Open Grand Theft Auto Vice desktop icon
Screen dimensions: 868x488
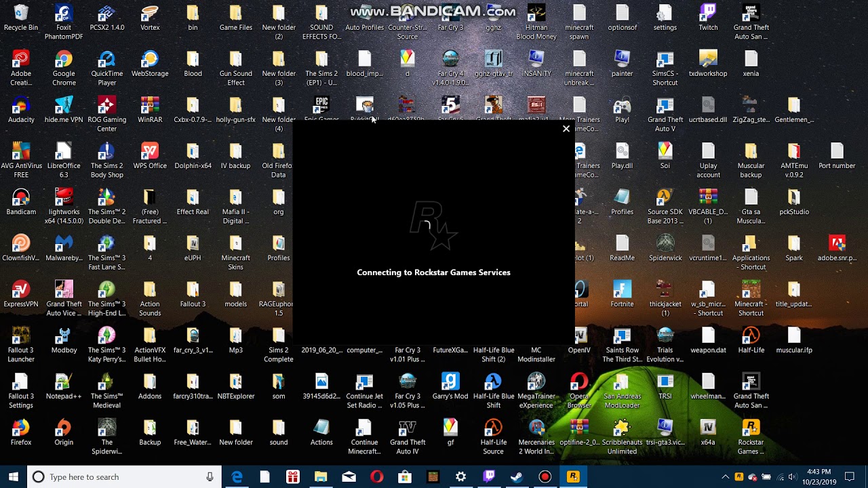click(64, 299)
